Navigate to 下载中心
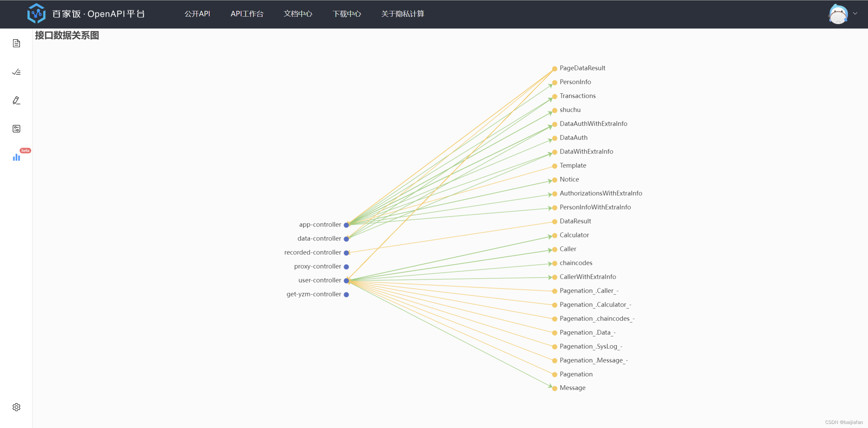The image size is (868, 428). click(x=347, y=14)
